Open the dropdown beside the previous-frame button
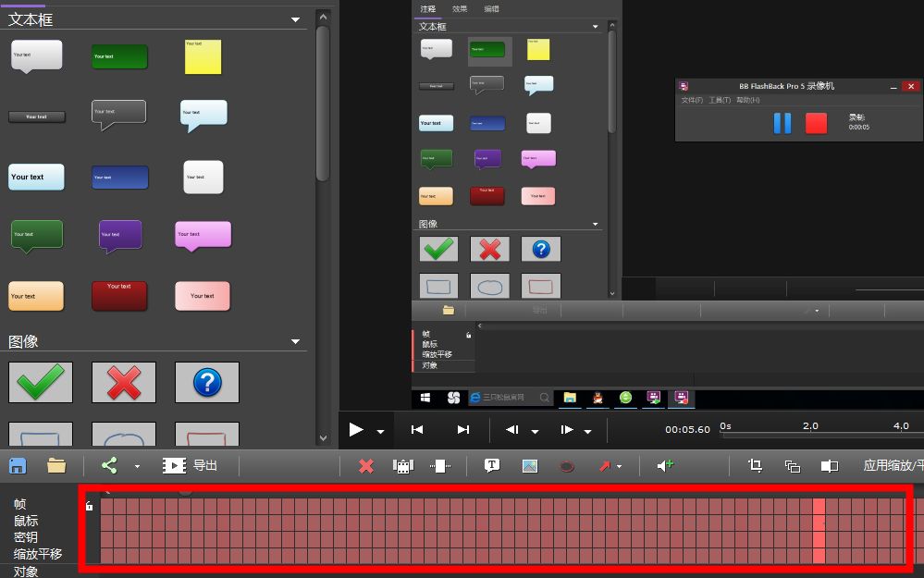The image size is (924, 578). coord(535,431)
